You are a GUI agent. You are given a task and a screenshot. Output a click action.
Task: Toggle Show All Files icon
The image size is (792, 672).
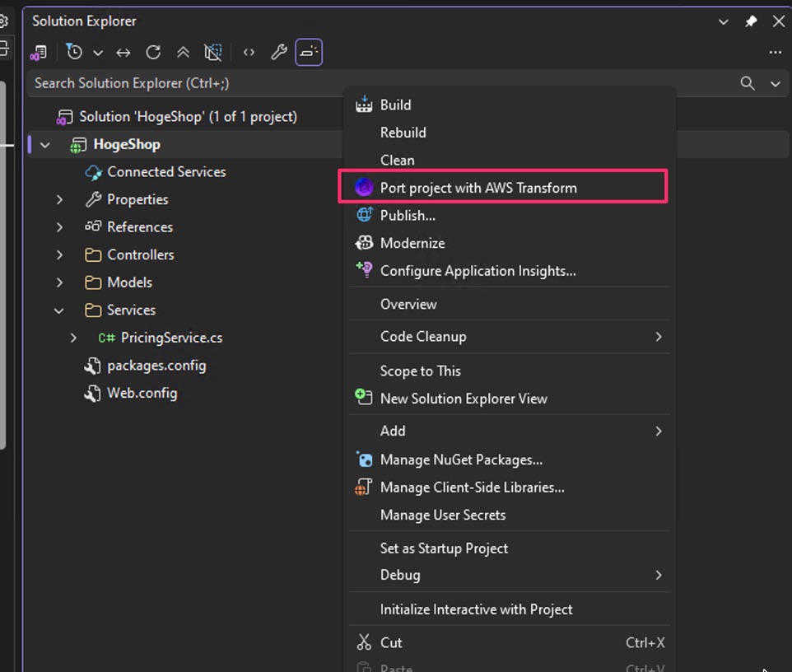(212, 52)
